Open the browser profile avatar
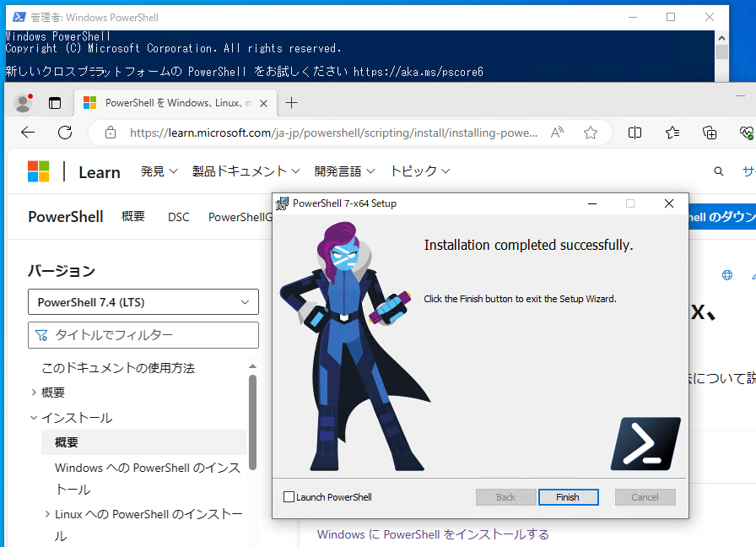 click(23, 102)
